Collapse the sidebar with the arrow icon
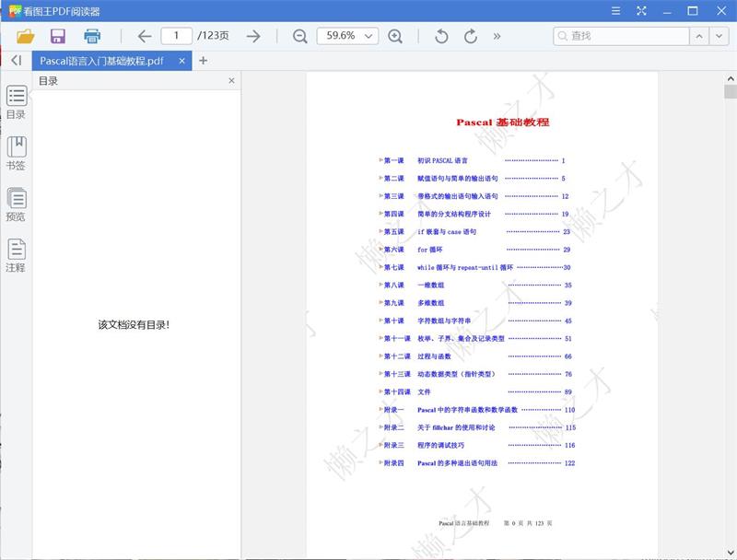Viewport: 737px width, 560px height. point(17,60)
